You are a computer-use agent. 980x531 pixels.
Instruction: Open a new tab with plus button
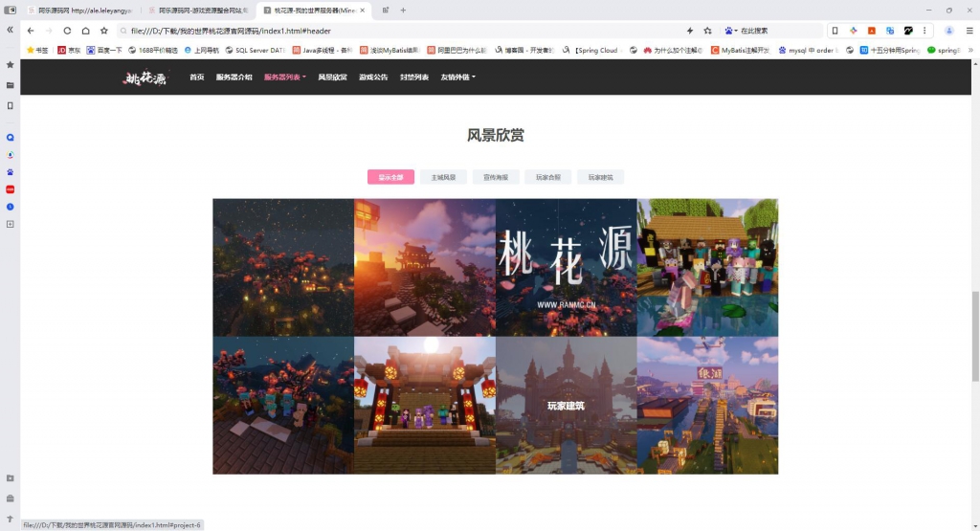tap(403, 10)
